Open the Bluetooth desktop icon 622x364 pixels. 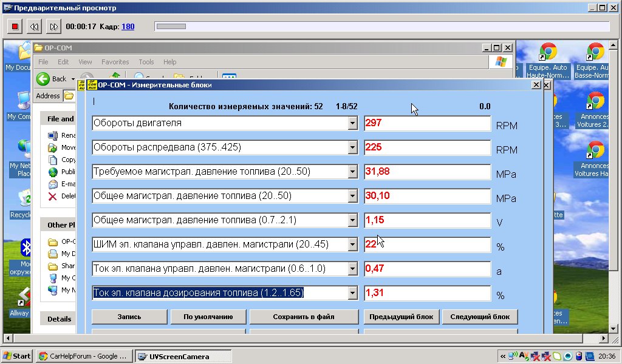[x=26, y=248]
